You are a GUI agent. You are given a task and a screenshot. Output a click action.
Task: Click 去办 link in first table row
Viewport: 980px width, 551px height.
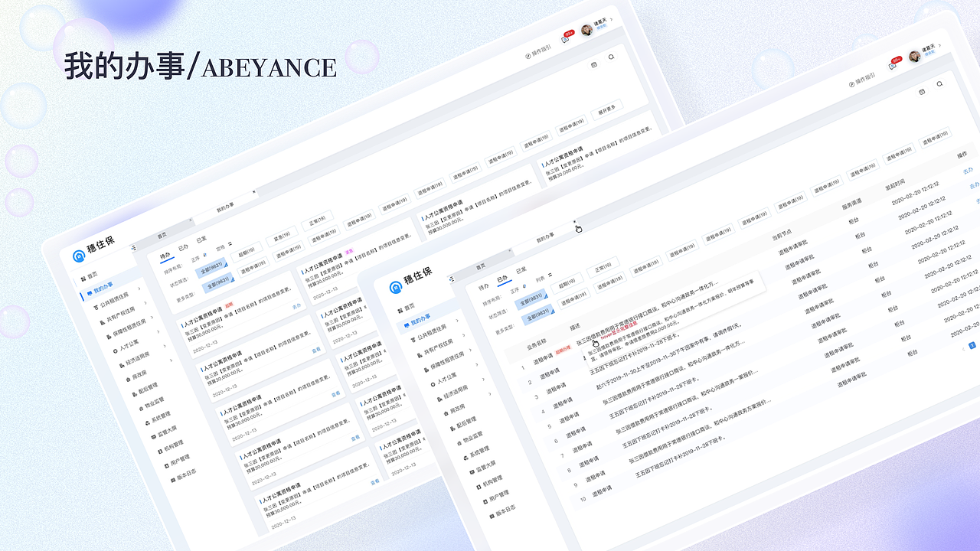969,170
